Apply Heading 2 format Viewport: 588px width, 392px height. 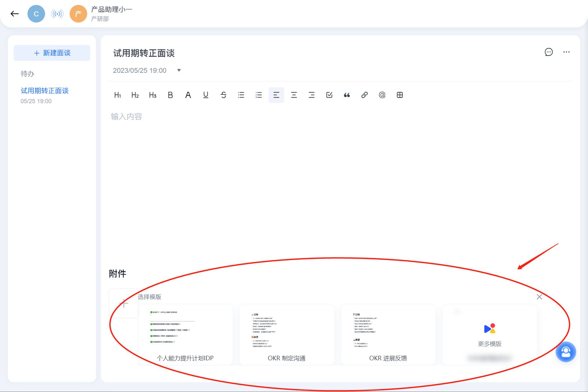pos(135,95)
